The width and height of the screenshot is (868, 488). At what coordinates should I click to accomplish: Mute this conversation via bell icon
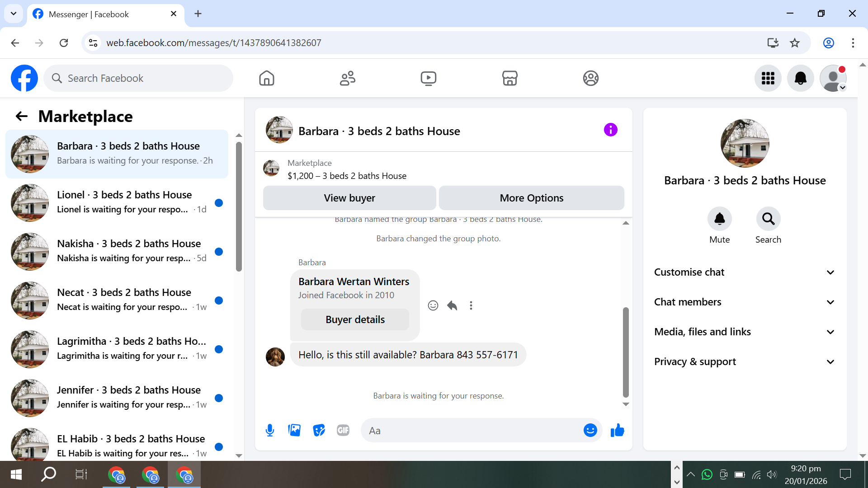(719, 219)
